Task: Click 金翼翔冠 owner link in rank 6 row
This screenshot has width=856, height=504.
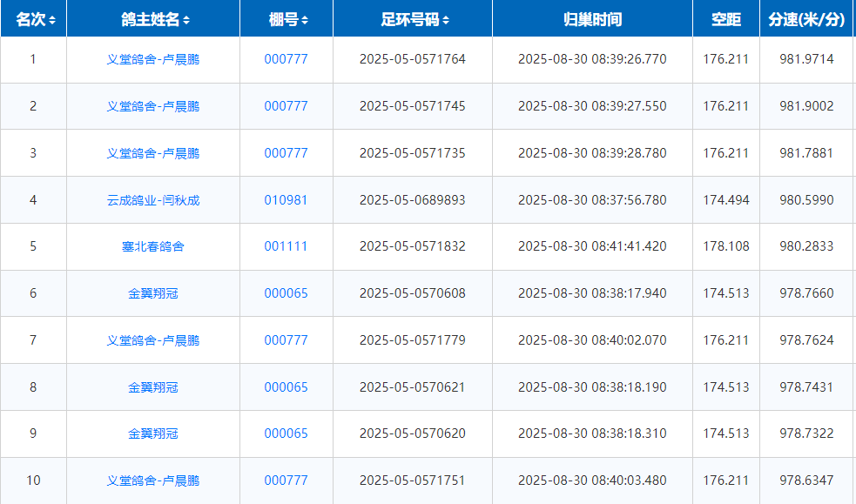Action: pos(153,293)
